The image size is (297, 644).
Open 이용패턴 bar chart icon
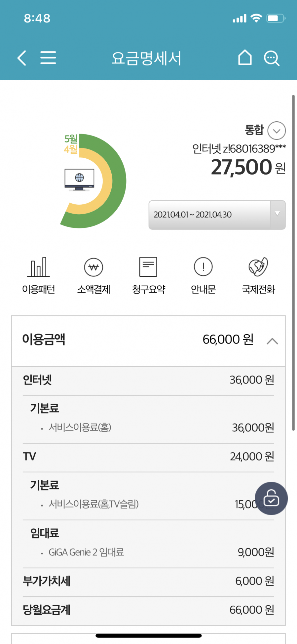(39, 267)
